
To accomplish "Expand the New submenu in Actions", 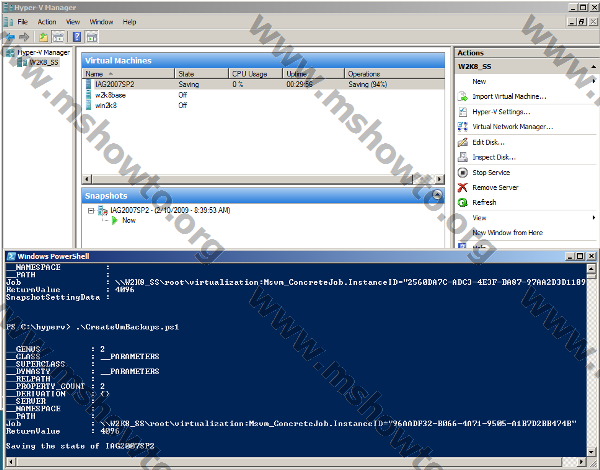I will (x=594, y=81).
